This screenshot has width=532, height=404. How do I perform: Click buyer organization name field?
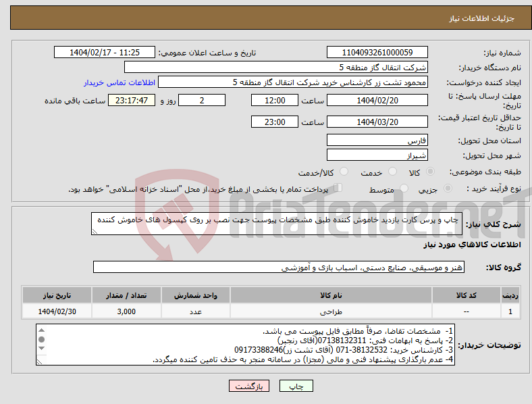(276, 67)
